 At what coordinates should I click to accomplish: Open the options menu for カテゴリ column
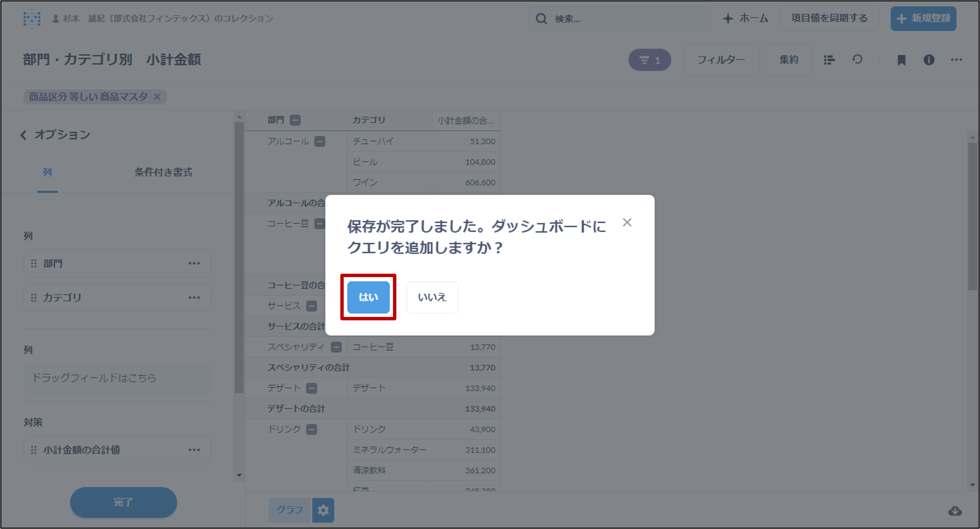coord(194,298)
